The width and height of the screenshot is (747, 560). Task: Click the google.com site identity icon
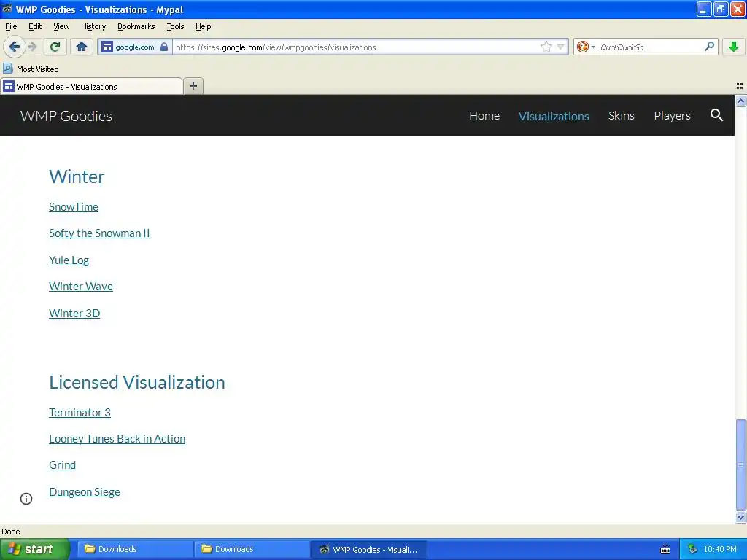[107, 47]
